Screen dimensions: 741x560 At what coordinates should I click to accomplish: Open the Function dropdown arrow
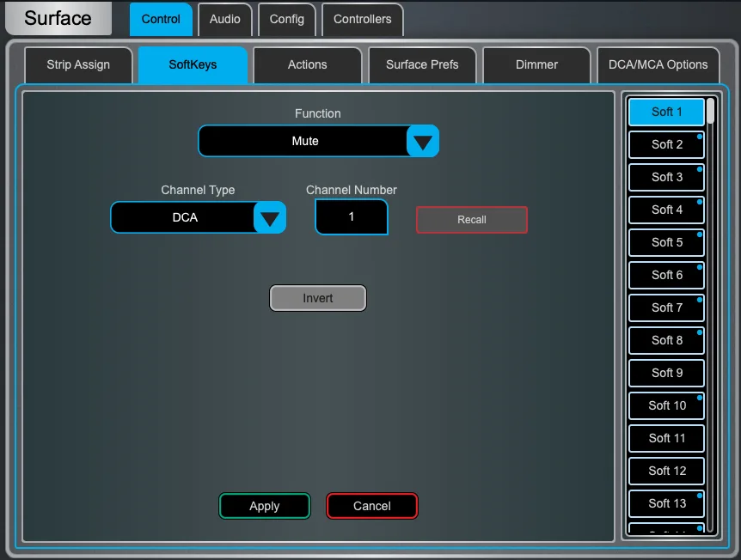422,141
